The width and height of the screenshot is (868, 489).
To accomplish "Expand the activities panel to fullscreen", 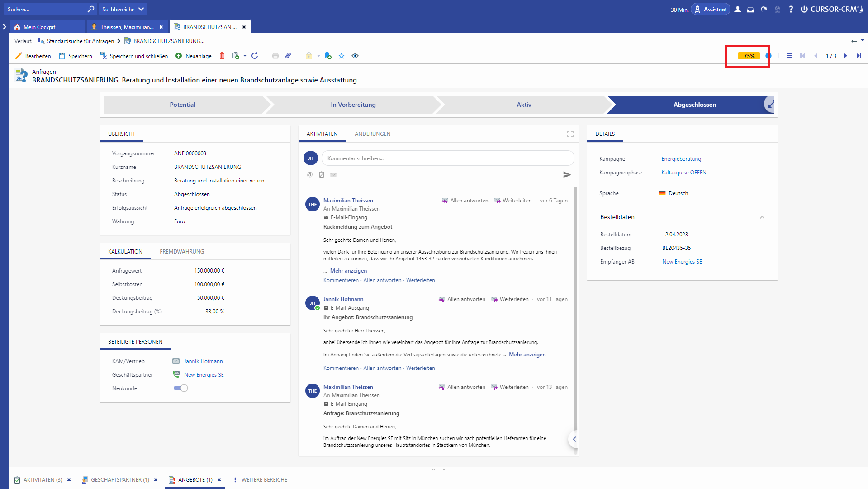I will point(570,134).
